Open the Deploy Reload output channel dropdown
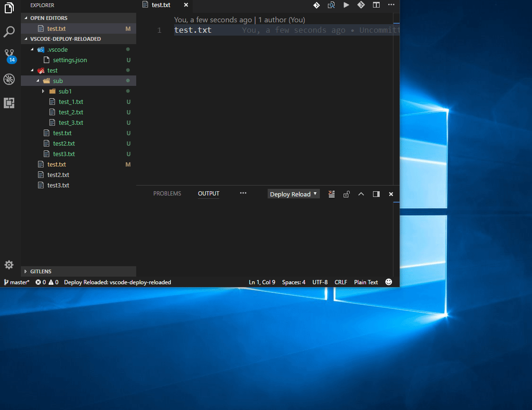The height and width of the screenshot is (410, 532). click(x=293, y=194)
